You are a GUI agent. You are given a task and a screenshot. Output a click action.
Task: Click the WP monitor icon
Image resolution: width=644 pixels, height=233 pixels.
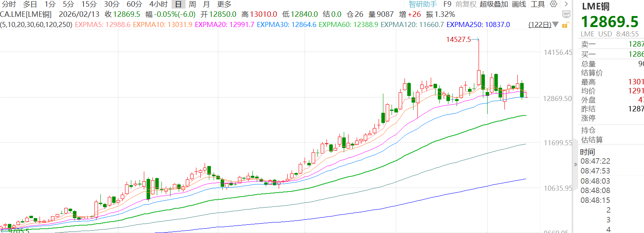(x=566, y=14)
